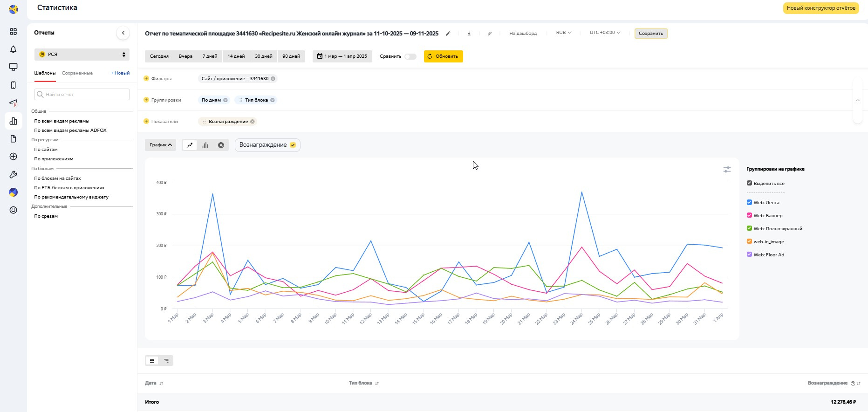Click the pencil icon to rename report
This screenshot has height=412, width=868.
pyautogui.click(x=448, y=34)
